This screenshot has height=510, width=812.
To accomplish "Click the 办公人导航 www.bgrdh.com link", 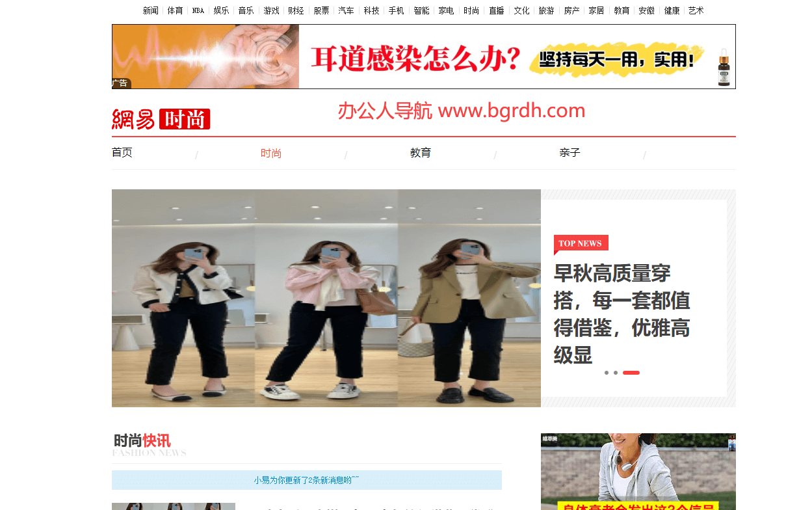I will tap(462, 110).
